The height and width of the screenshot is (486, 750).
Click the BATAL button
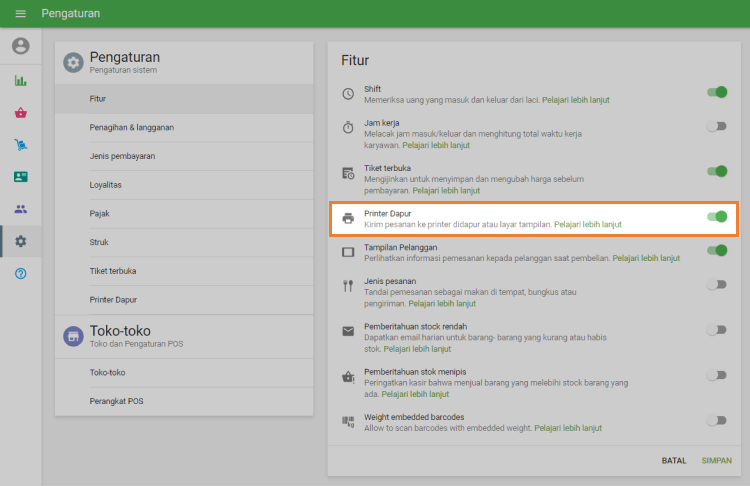674,460
